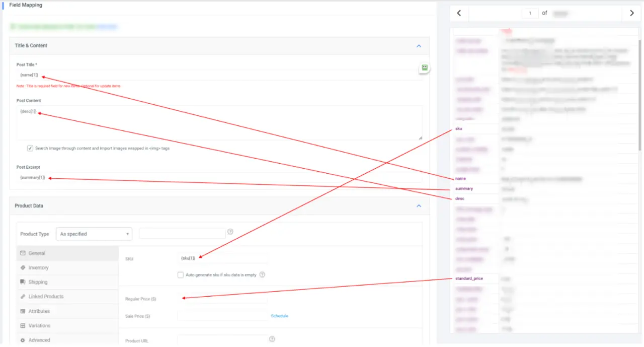This screenshot has width=644, height=347.
Task: Click the help icon next to Product Type
Action: tap(230, 232)
